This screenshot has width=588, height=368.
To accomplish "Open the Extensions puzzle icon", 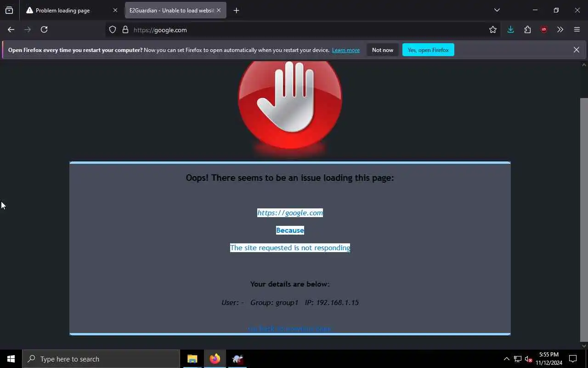I will pyautogui.click(x=527, y=29).
